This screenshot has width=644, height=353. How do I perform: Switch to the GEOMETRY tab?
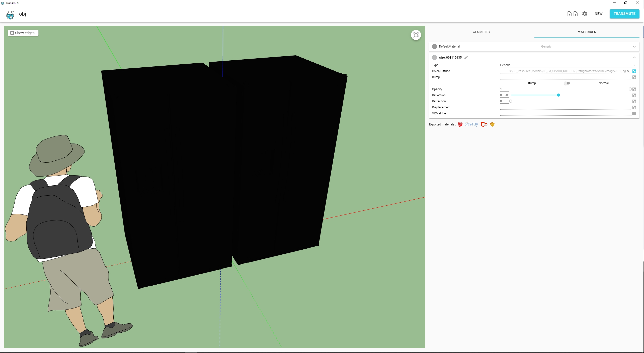tap(481, 32)
